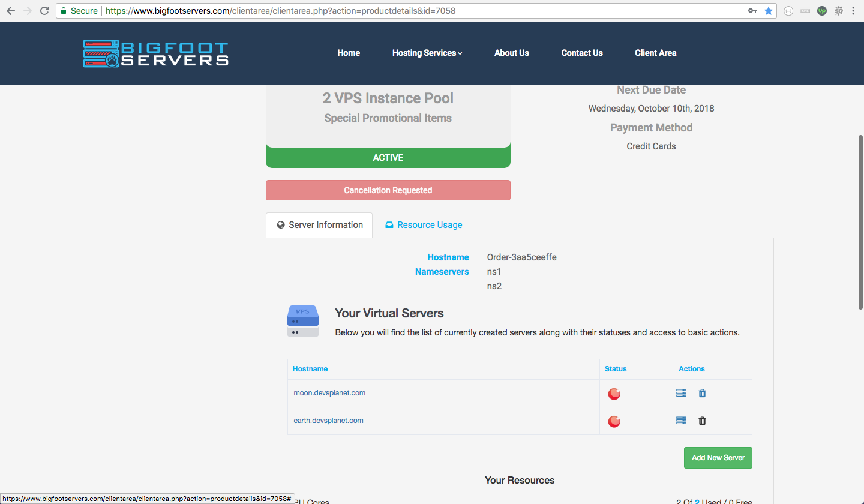This screenshot has width=864, height=504.
Task: Click the Payment Method label
Action: 652,128
